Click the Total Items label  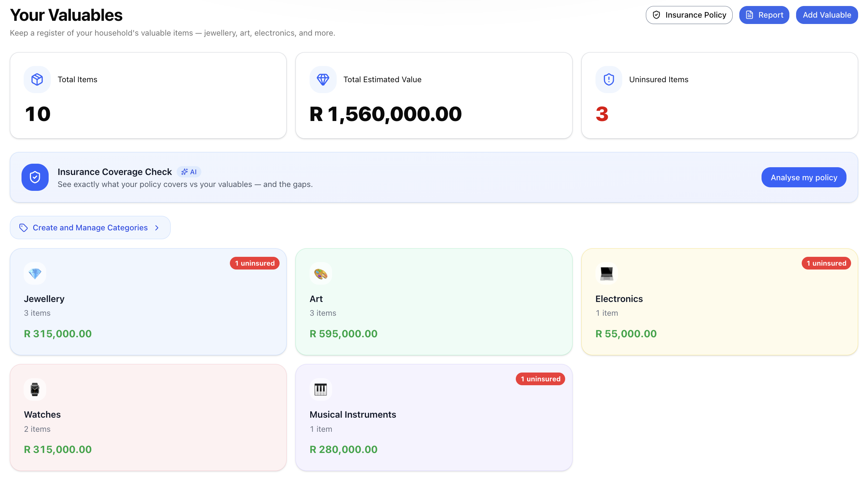[x=78, y=79]
